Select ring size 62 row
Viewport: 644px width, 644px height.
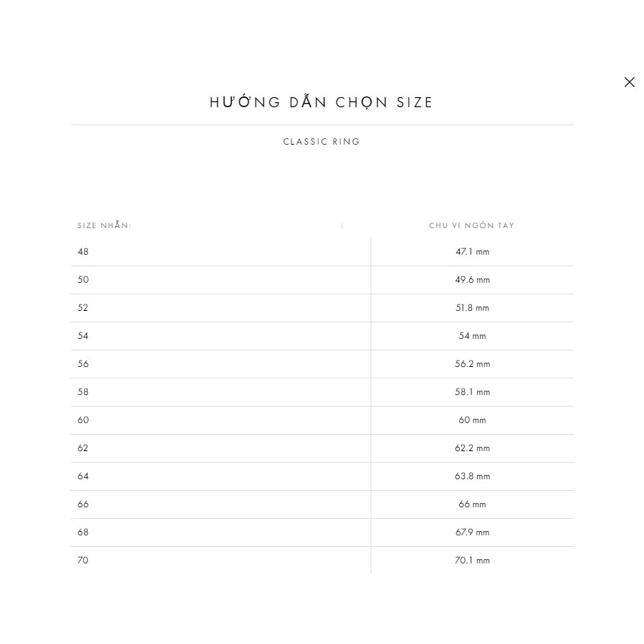point(83,448)
